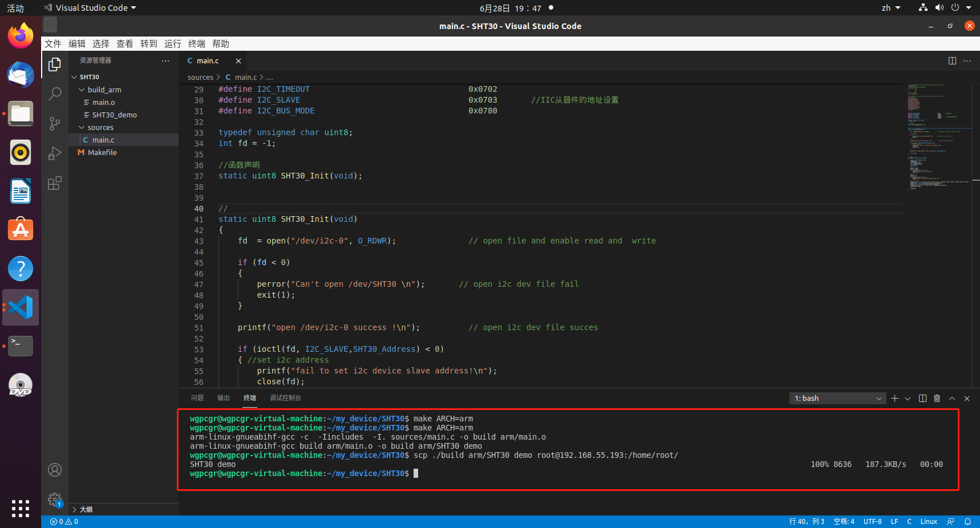Open LibreOffice Writer from the dock
980x528 pixels.
click(x=21, y=191)
